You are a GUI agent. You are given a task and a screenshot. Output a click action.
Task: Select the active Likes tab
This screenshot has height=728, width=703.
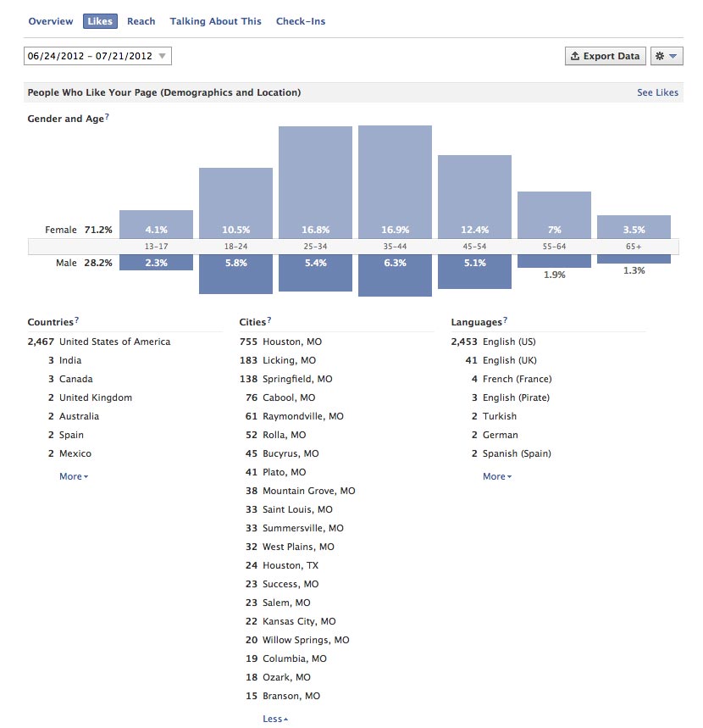tap(100, 21)
